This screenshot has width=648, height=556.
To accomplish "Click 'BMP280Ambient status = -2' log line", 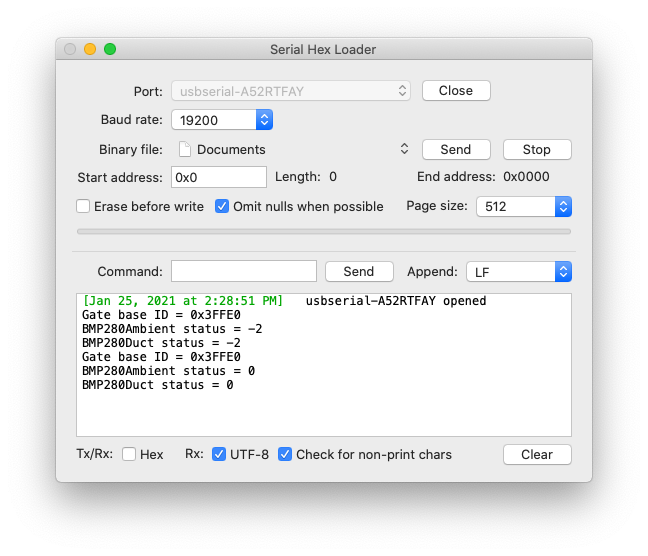I will click(x=172, y=329).
